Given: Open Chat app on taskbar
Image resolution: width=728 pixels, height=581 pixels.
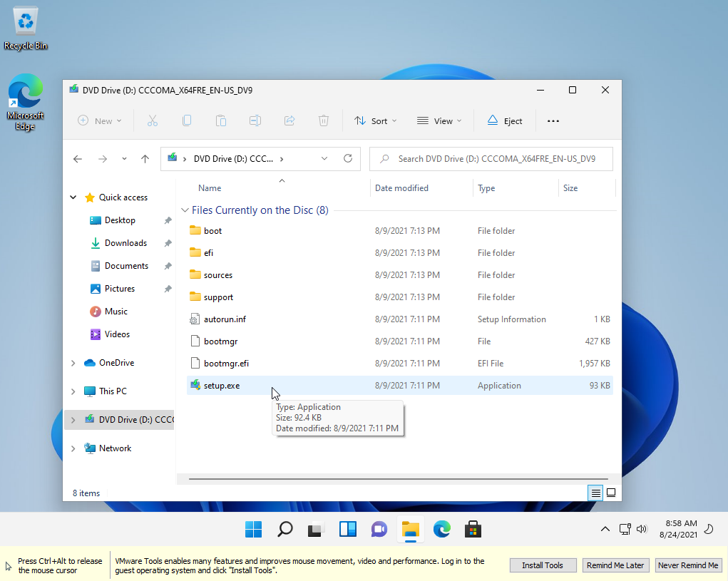Looking at the screenshot, I should 379,530.
